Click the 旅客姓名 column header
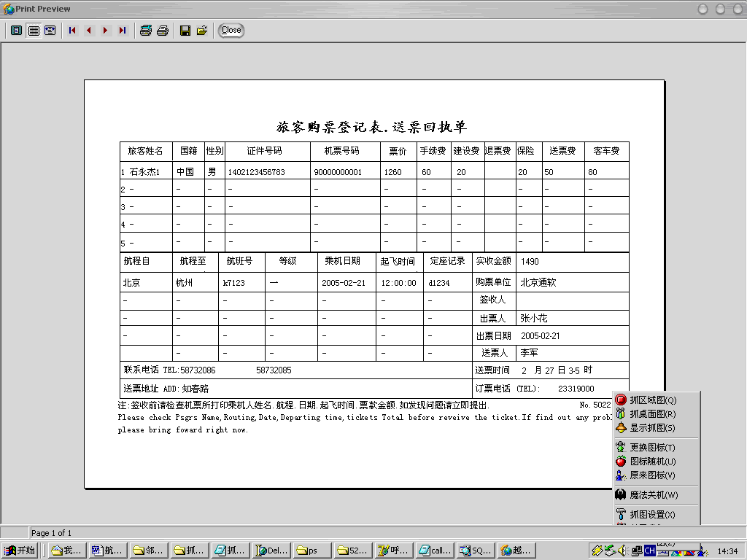 coord(145,151)
